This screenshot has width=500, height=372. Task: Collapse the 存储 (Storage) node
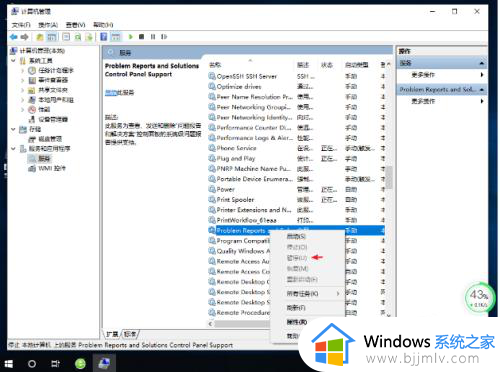pos(13,129)
